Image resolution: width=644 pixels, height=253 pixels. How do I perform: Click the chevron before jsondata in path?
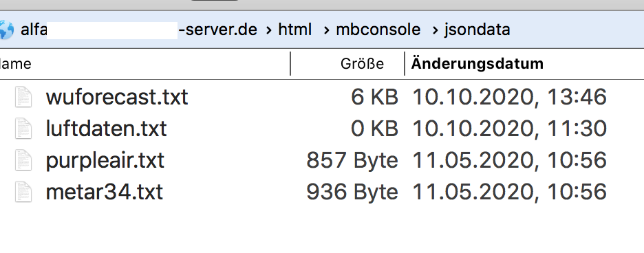tap(435, 30)
